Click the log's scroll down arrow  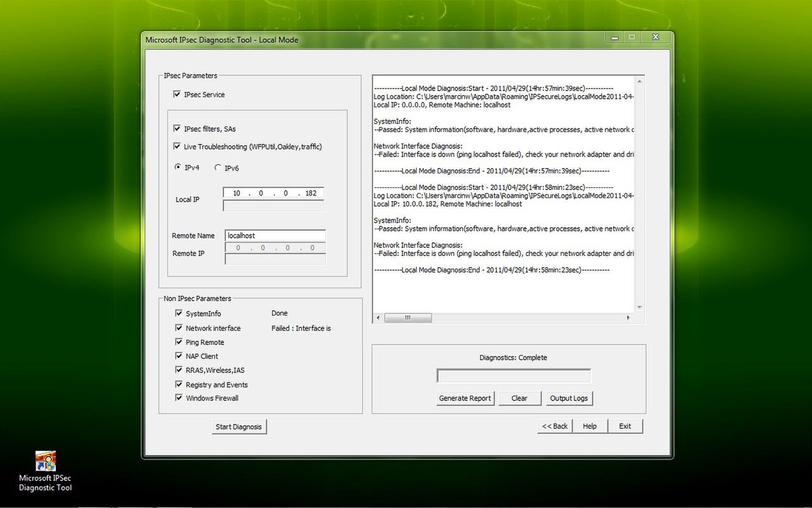639,307
